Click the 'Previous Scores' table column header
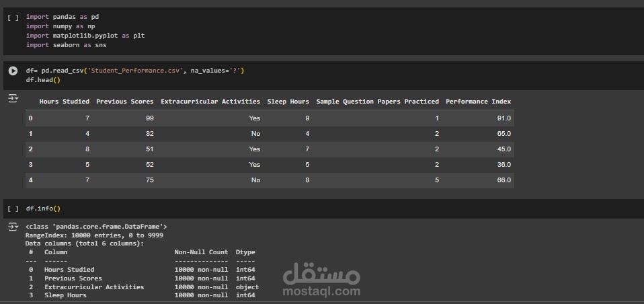The image size is (644, 304). [x=125, y=102]
